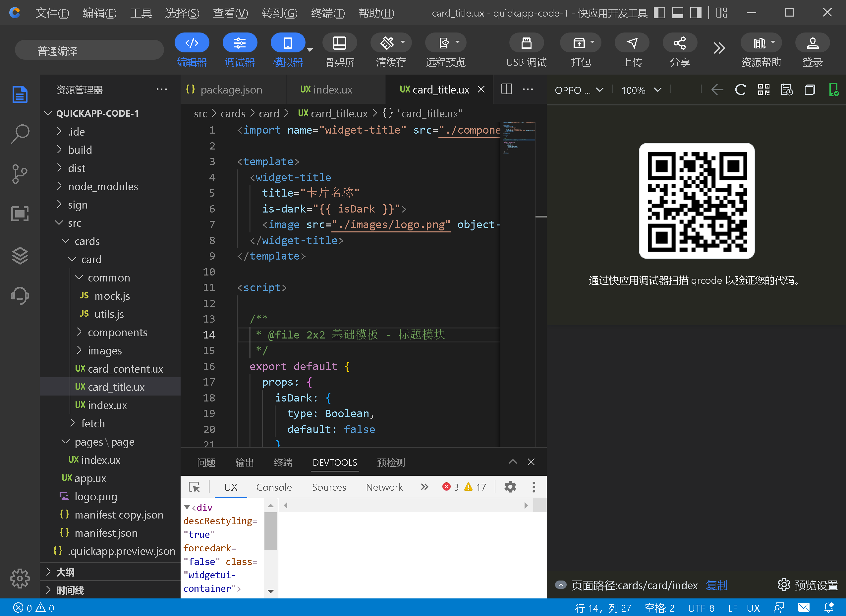Switch to the package.json tab
The image size is (846, 616).
231,90
